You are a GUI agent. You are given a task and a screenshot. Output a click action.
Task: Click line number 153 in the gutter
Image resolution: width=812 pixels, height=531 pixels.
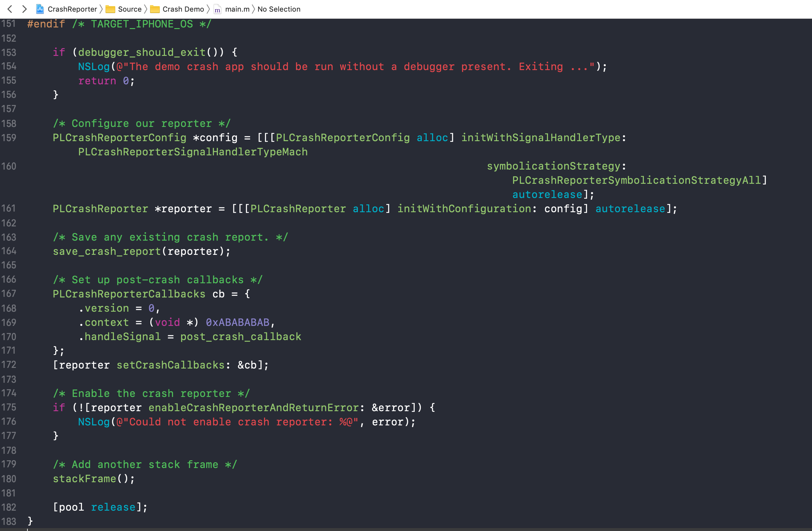point(8,52)
